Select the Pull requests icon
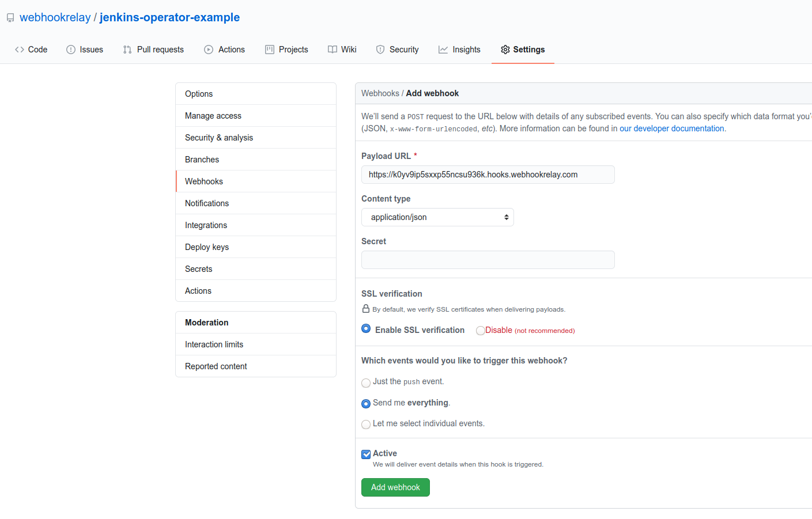812x519 pixels. click(126, 50)
